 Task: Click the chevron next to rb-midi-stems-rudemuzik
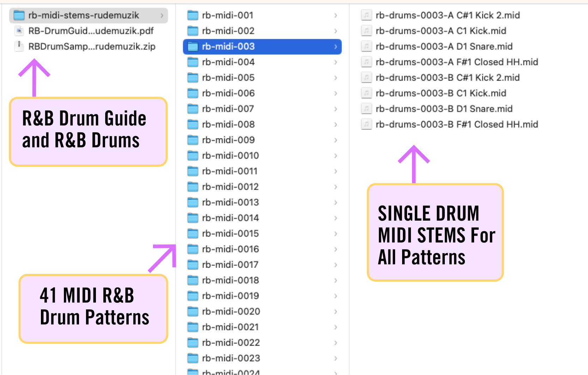click(162, 15)
